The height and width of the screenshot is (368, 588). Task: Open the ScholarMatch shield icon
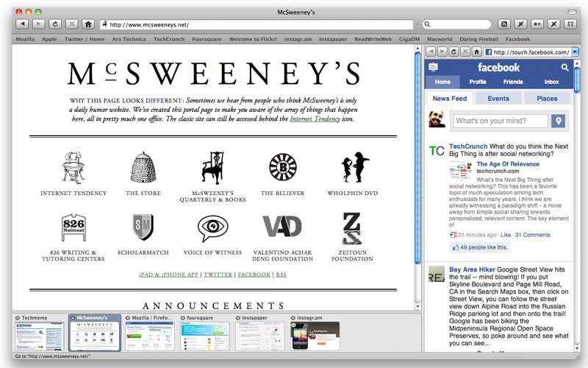tap(143, 227)
